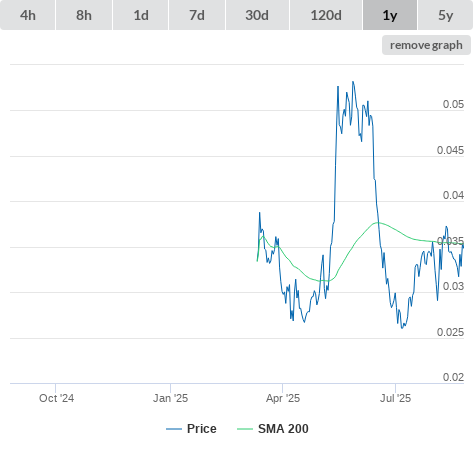
Task: Click the Apr '25 x-axis tick label
Action: [283, 398]
